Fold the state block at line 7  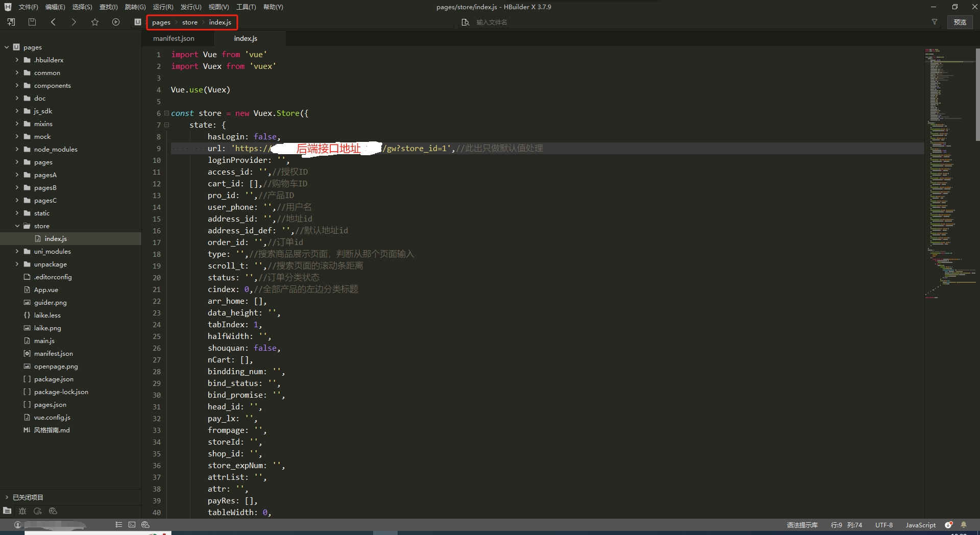coord(166,125)
